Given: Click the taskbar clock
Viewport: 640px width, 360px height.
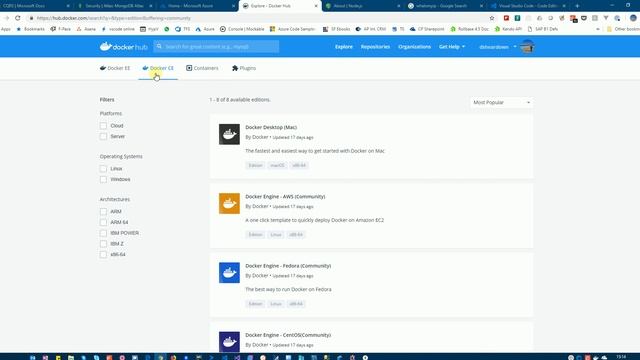Looking at the screenshot, I should click(x=621, y=357).
